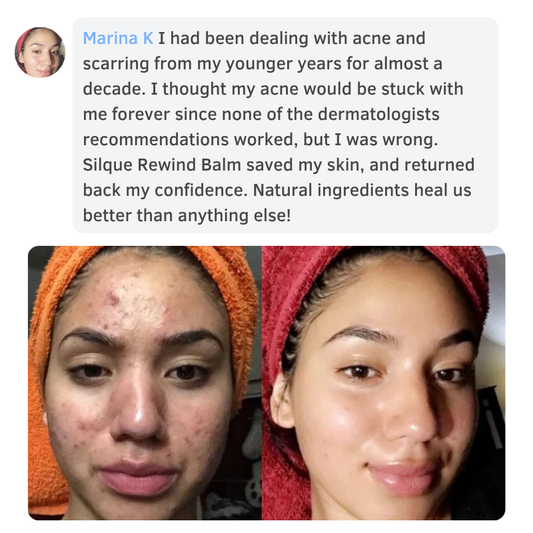Click the smiling lips in after photo

tap(403, 476)
